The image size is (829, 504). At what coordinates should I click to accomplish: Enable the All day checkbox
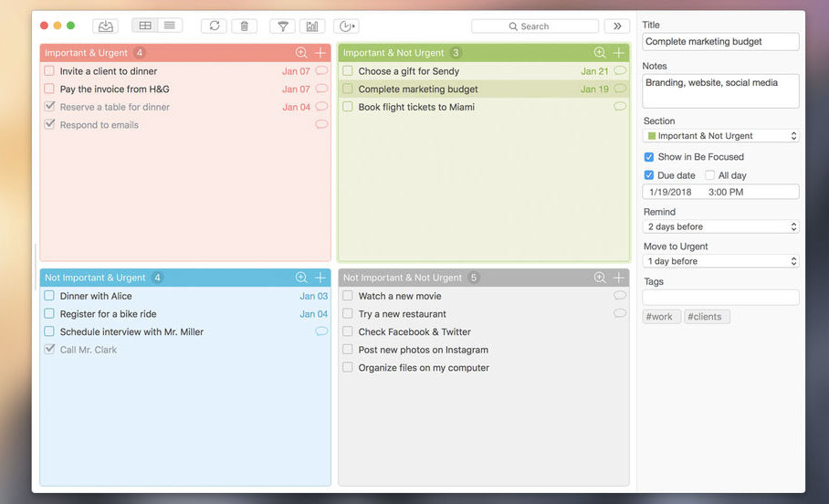tap(709, 175)
